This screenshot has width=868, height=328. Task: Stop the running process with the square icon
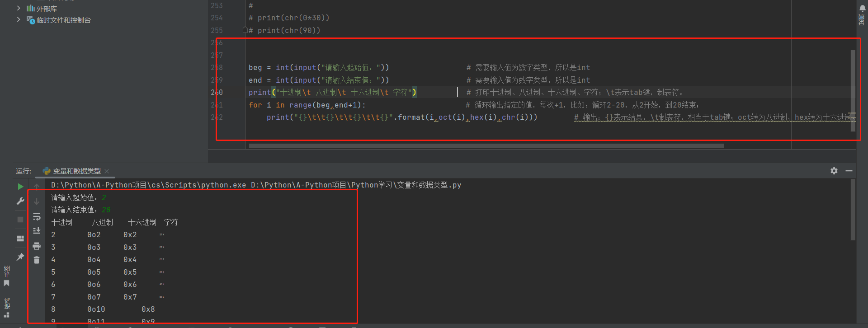tap(20, 220)
